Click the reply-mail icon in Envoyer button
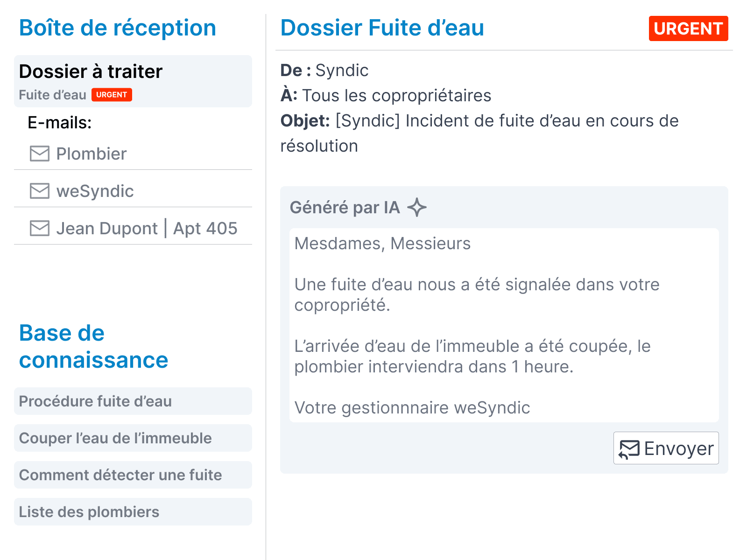The height and width of the screenshot is (560, 747). [629, 449]
